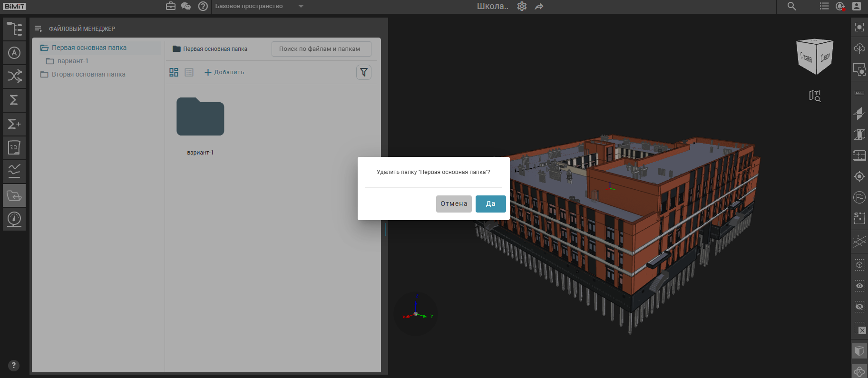Open the list menu icon in top bar

[x=824, y=6]
